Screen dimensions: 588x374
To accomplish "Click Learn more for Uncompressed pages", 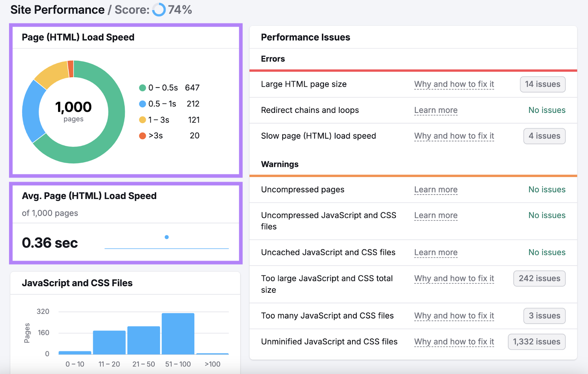I will [436, 189].
